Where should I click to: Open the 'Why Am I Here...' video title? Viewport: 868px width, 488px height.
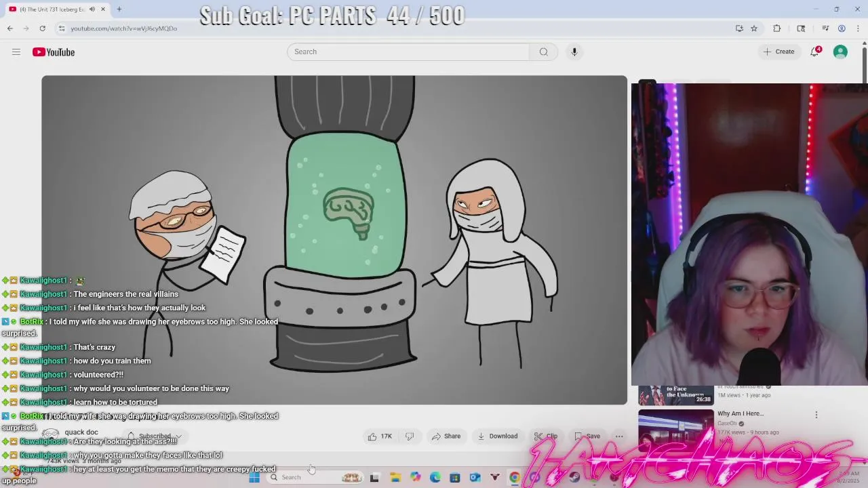[741, 413]
